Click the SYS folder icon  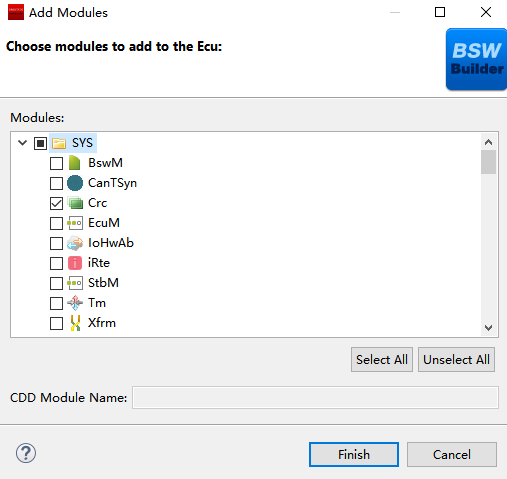click(x=59, y=143)
